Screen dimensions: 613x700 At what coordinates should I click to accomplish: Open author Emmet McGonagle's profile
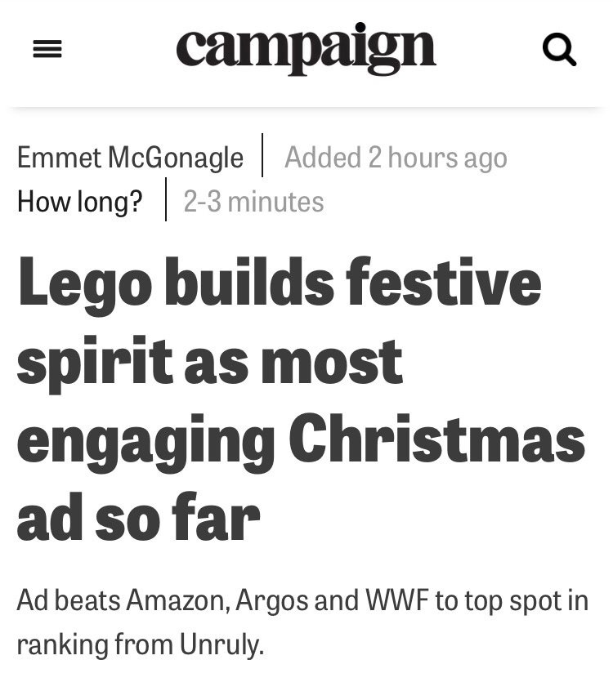130,157
